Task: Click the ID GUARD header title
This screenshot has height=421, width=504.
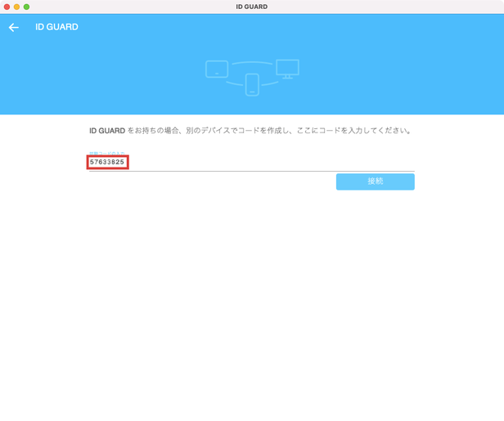Action: click(56, 27)
